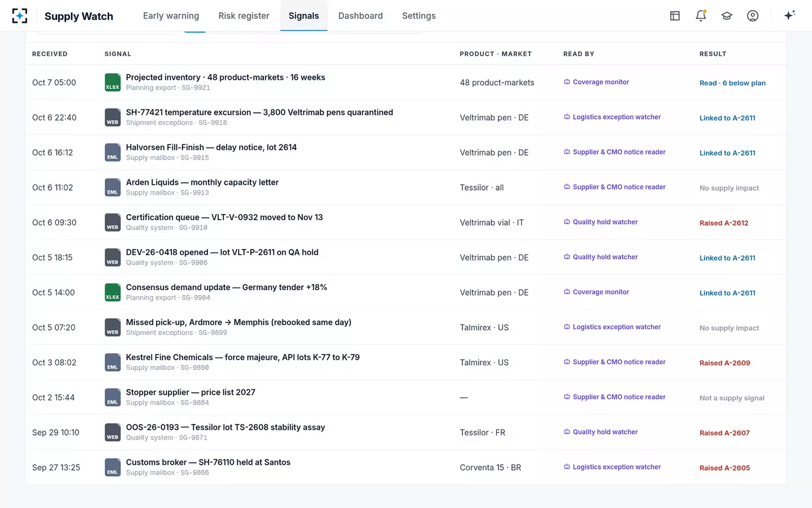Click WEB icon for DEV-26-0418 signal
Screen dimensions: 812x508
(113, 257)
